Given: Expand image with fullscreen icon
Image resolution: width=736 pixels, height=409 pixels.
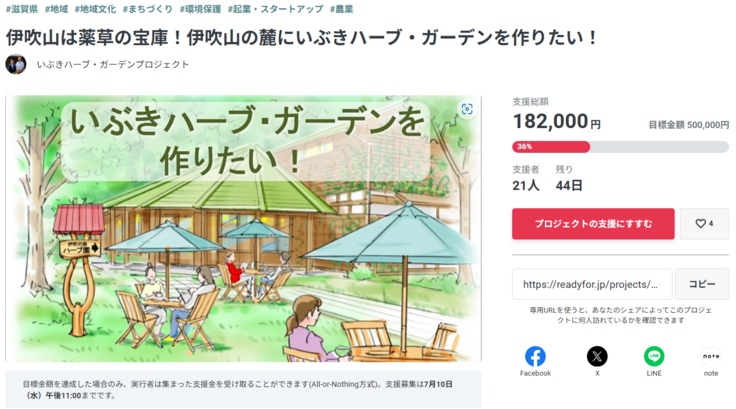Looking at the screenshot, I should point(466,109).
